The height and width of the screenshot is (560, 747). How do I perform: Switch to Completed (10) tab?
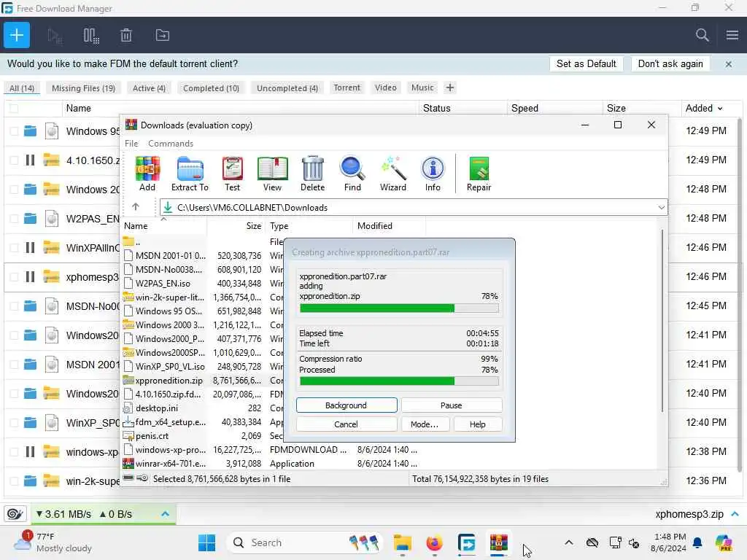click(x=211, y=88)
